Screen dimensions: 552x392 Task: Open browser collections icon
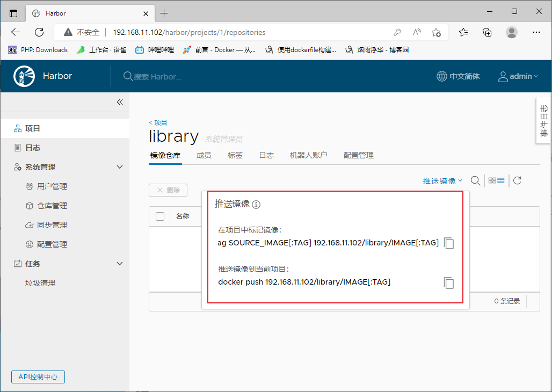click(487, 32)
